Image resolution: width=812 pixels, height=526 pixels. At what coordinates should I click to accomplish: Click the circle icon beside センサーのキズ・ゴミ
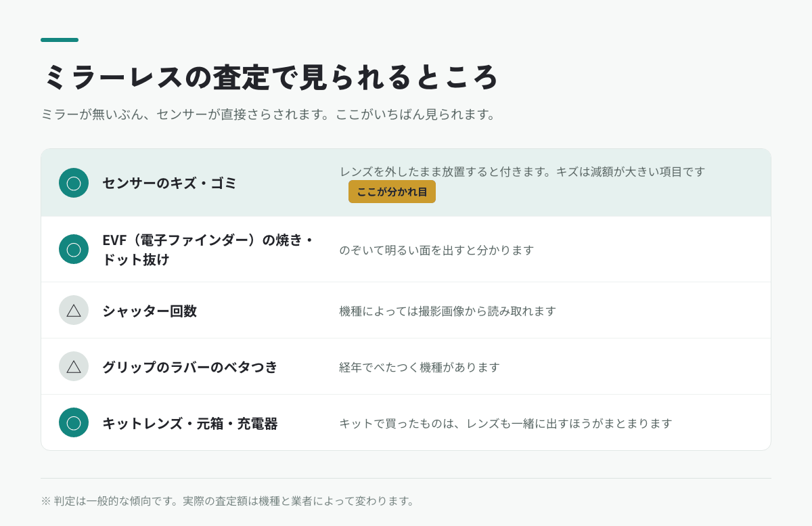pyautogui.click(x=74, y=183)
